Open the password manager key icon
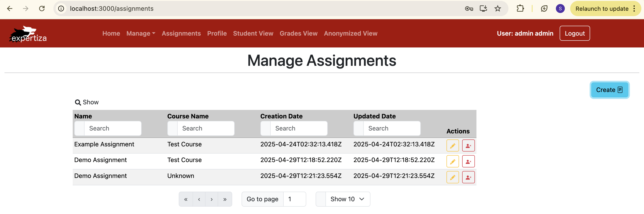This screenshot has height=214, width=644. click(469, 9)
